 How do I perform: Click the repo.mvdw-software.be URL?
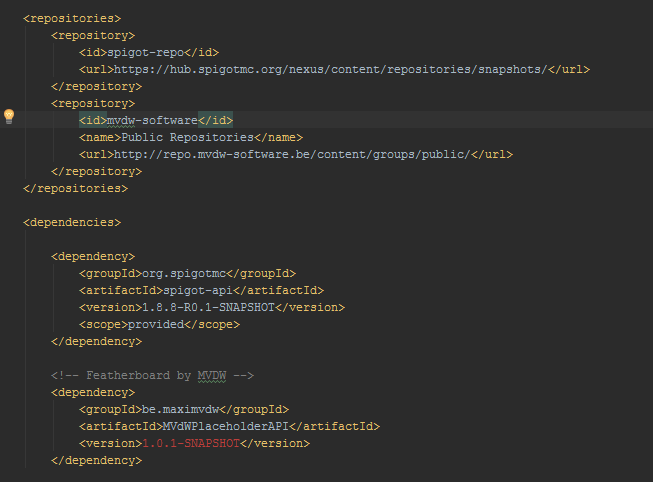(x=292, y=155)
